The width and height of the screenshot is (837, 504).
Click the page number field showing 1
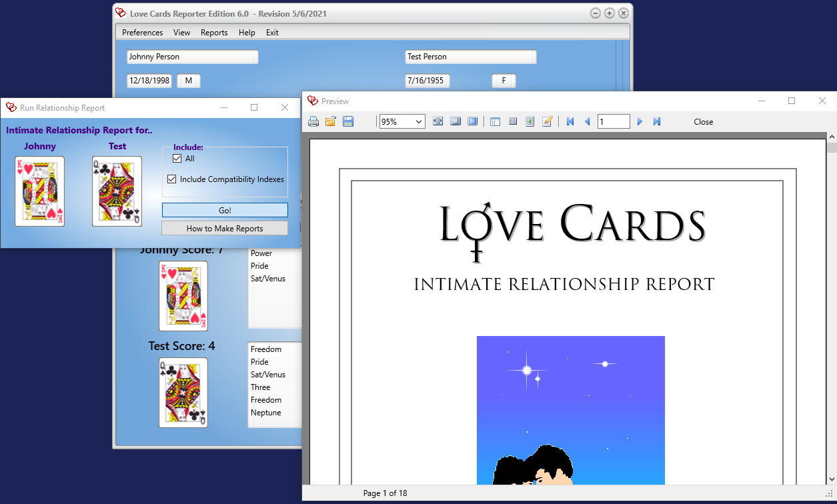click(x=614, y=121)
